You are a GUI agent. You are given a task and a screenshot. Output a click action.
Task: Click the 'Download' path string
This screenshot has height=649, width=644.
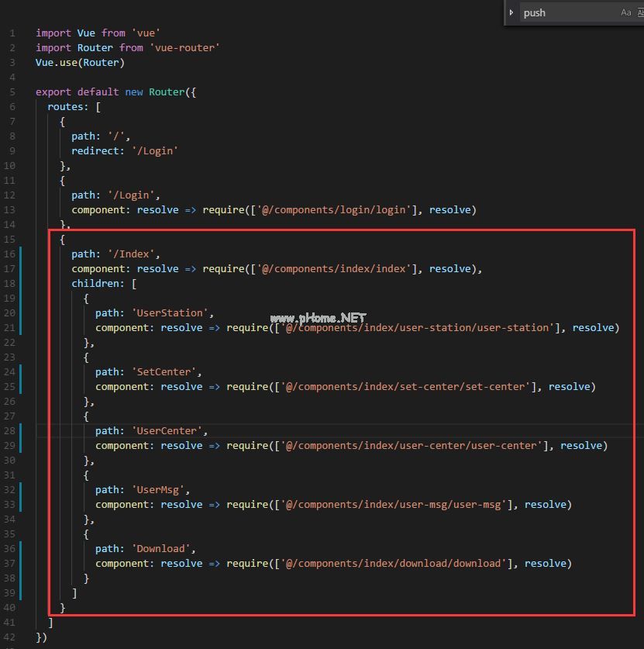pyautogui.click(x=161, y=549)
